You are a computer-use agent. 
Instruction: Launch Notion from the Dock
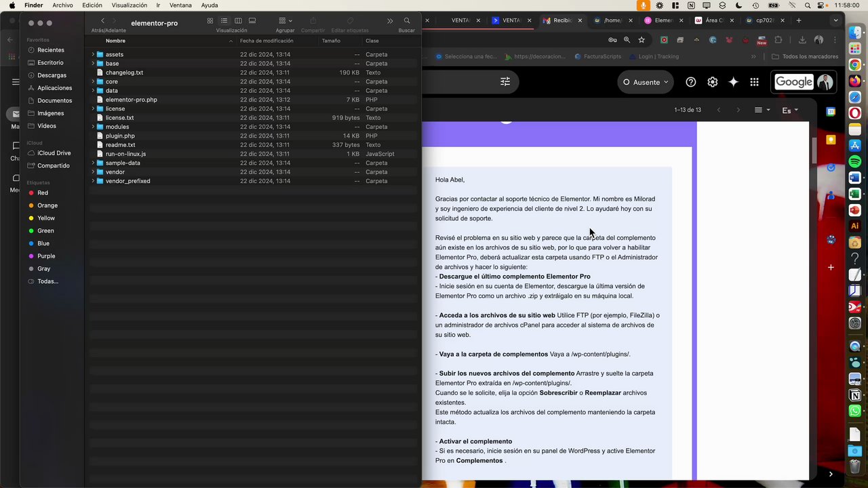[x=855, y=395]
